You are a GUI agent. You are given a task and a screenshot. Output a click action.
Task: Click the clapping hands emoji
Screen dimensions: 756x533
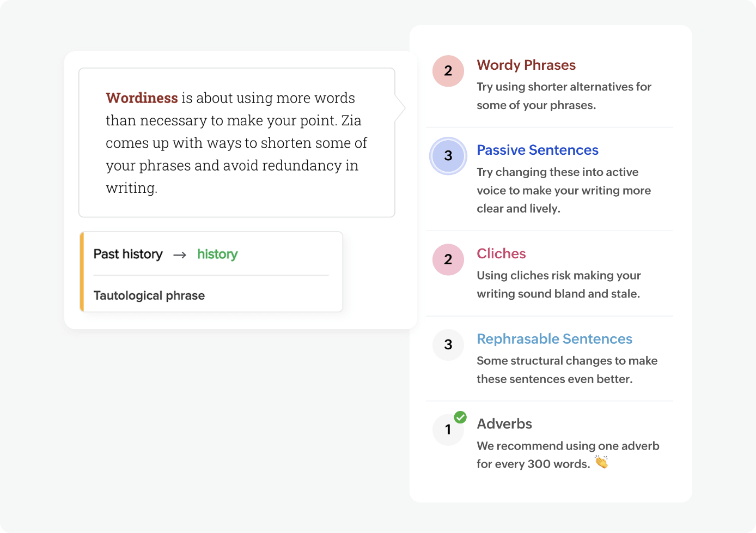601,463
